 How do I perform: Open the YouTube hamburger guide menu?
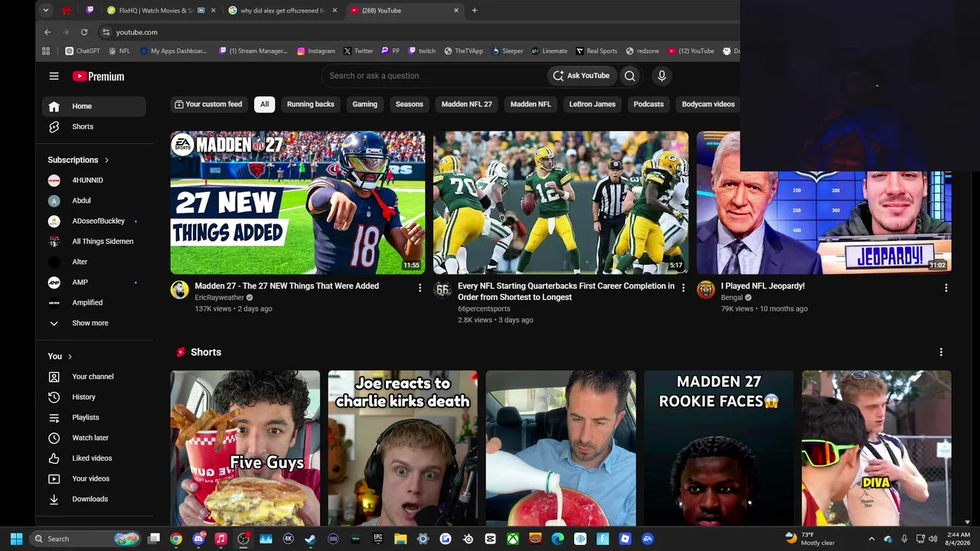[x=54, y=76]
